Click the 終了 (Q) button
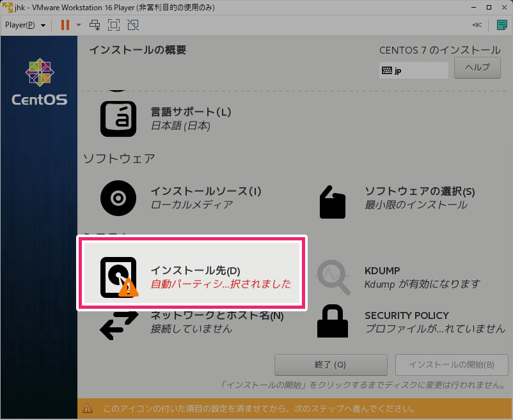The image size is (513, 420). pyautogui.click(x=331, y=365)
